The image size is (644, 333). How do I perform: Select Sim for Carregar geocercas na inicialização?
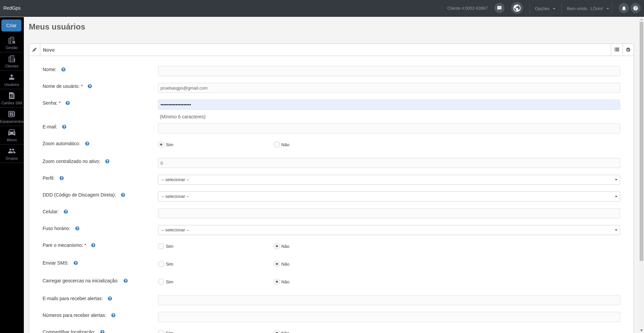coord(161,282)
